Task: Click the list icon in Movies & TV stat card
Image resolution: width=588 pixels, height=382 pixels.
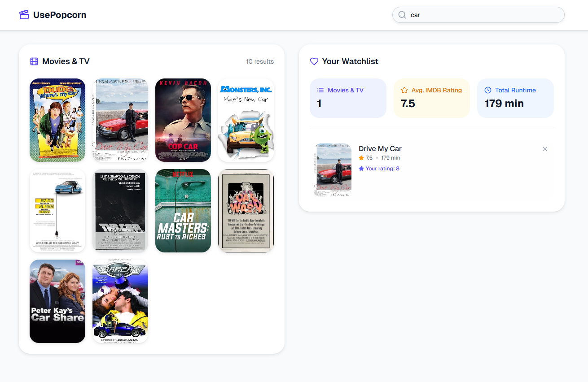Action: point(320,90)
